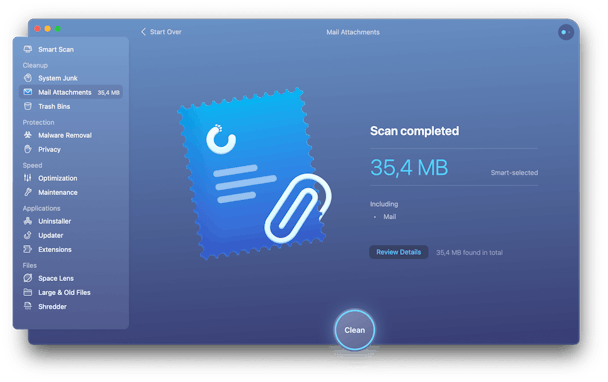Minimize window with yellow button
The image size is (608, 382).
[x=48, y=28]
